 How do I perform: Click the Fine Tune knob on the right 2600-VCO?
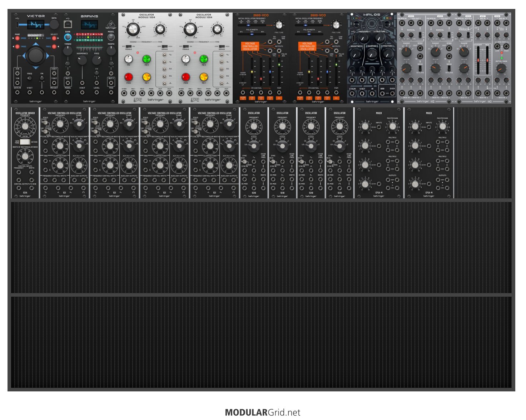click(x=336, y=25)
